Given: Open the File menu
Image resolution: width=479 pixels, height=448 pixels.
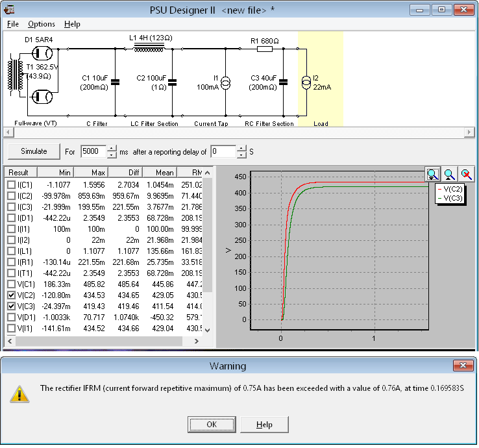Looking at the screenshot, I should tap(13, 24).
